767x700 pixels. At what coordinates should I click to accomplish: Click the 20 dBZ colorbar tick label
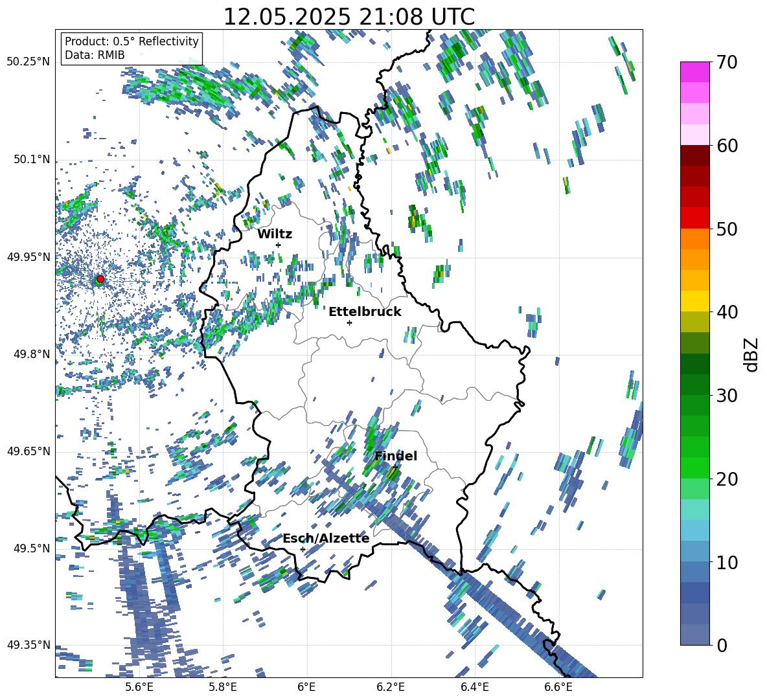(726, 479)
